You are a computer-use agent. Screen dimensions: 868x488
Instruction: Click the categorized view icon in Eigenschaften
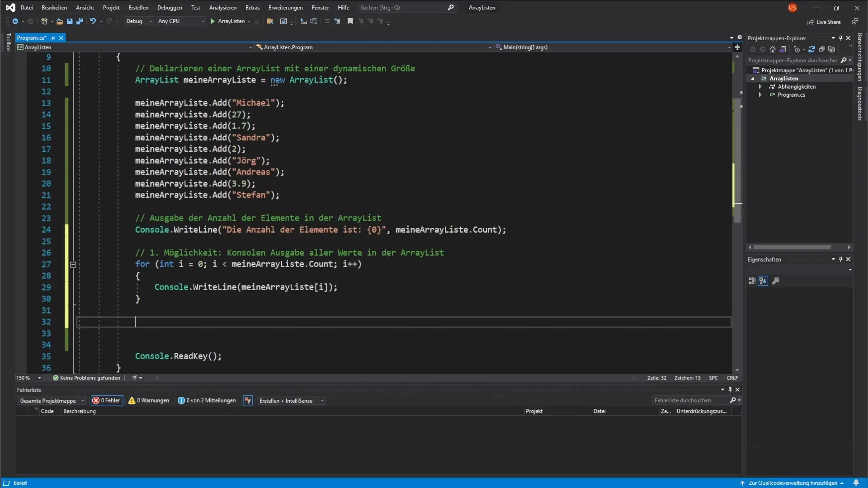pos(752,281)
